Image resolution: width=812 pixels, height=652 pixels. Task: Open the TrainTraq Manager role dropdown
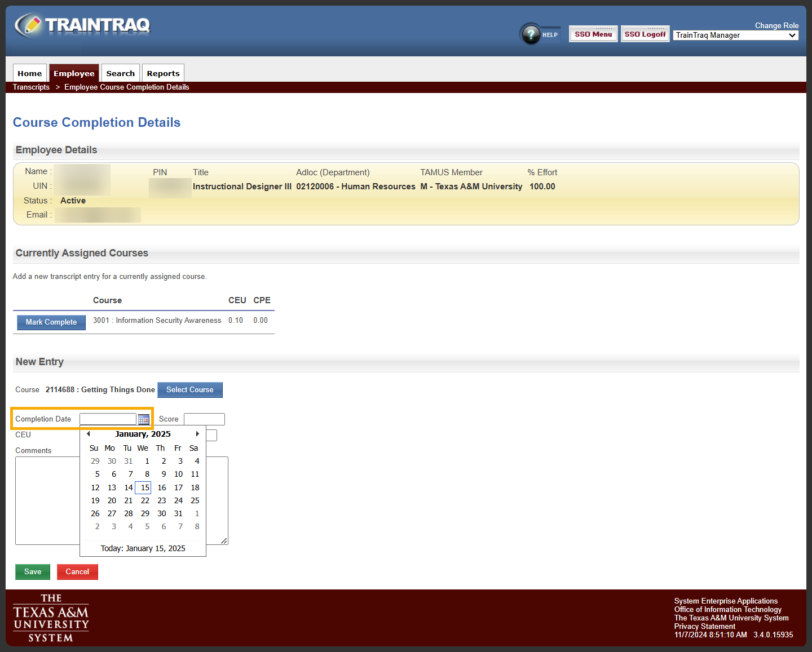tap(735, 35)
